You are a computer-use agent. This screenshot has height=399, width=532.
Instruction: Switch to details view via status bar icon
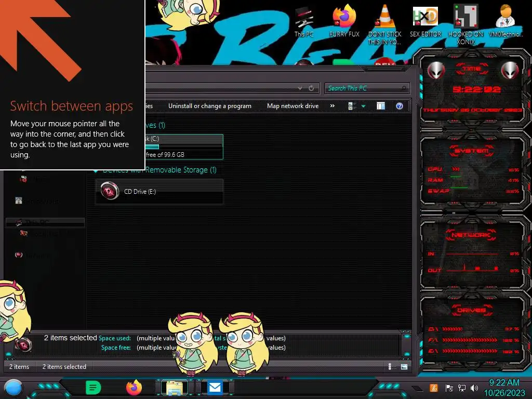click(391, 366)
